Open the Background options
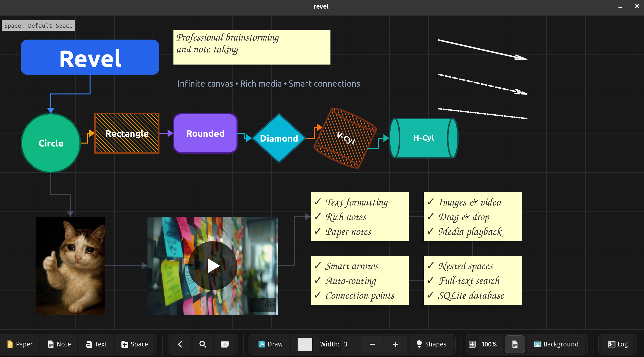 pyautogui.click(x=556, y=344)
